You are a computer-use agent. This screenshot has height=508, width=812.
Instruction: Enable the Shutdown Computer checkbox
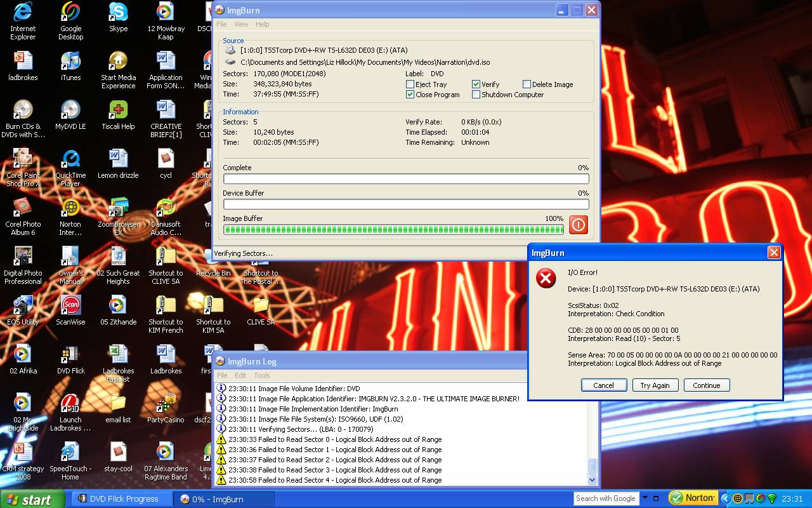[x=476, y=95]
